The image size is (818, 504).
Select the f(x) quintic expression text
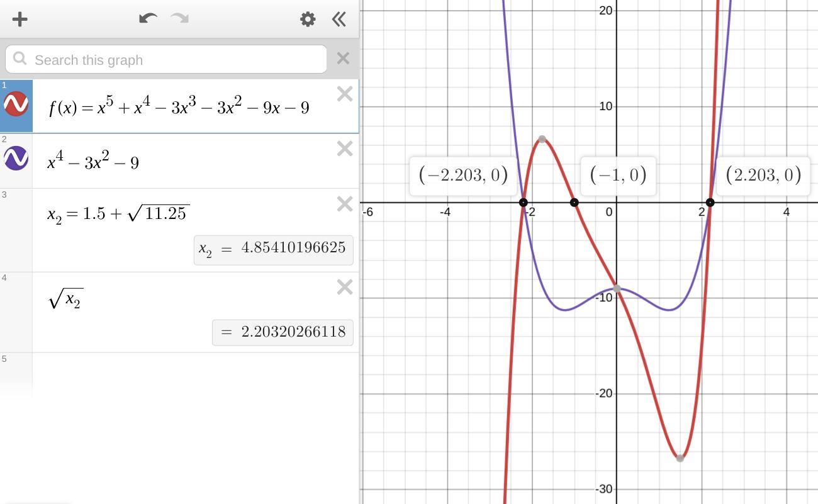coord(179,107)
